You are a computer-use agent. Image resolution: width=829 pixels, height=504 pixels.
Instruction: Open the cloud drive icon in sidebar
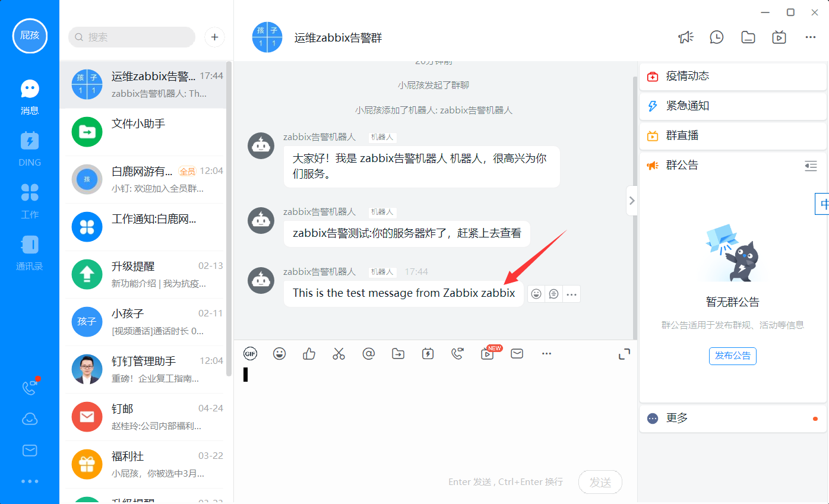[x=30, y=420]
